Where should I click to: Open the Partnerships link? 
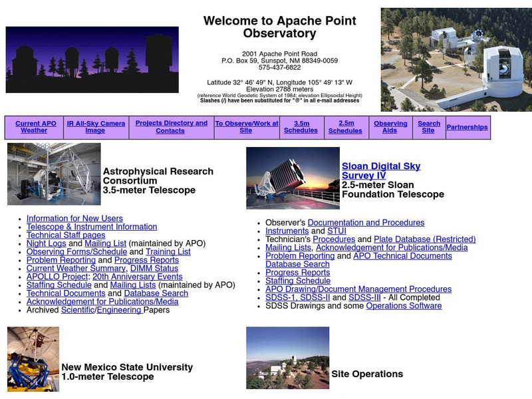(467, 127)
